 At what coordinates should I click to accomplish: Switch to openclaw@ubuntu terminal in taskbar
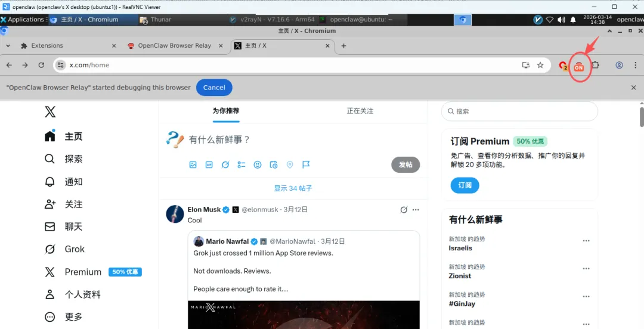point(361,19)
